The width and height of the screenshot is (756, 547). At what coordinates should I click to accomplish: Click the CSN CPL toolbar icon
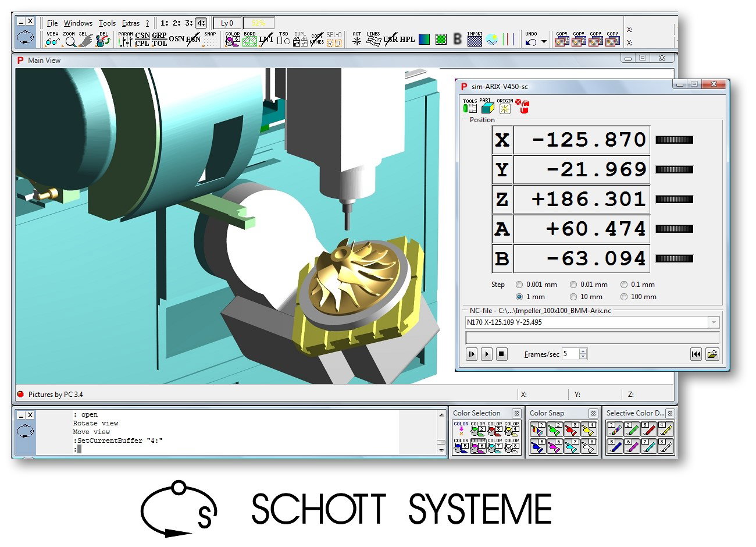142,40
